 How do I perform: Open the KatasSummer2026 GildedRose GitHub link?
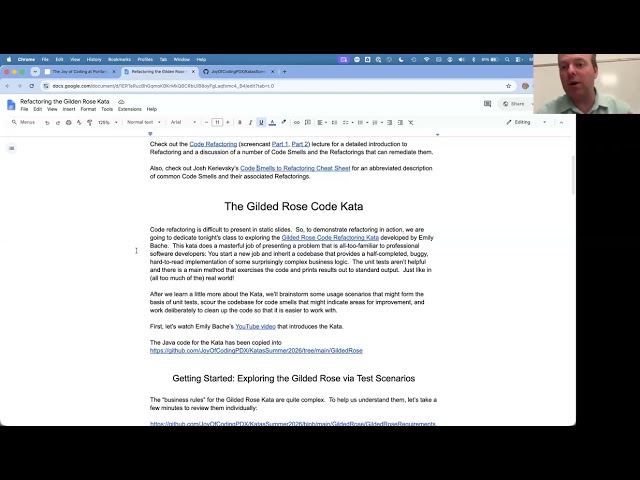(x=256, y=351)
